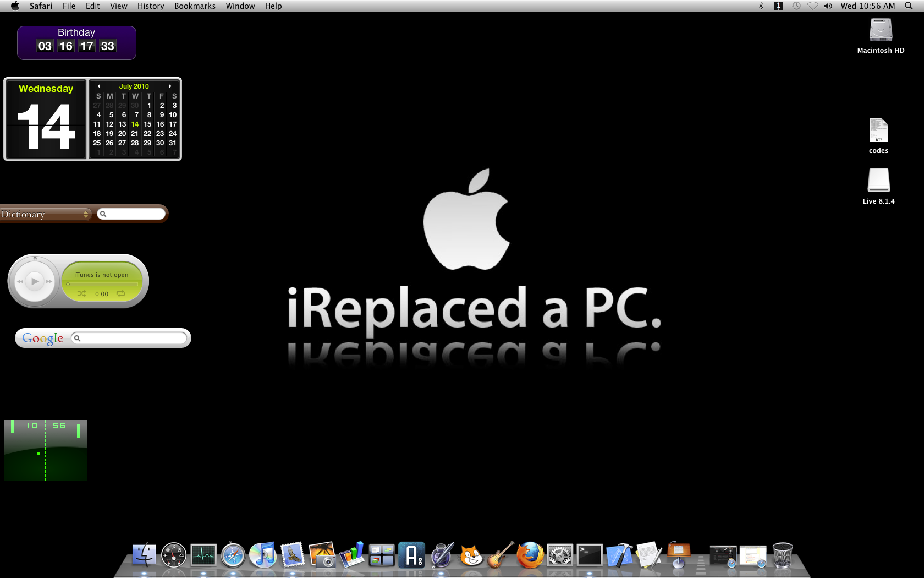Open the ink bottle and pen app
This screenshot has height=578, width=924.
tap(442, 555)
